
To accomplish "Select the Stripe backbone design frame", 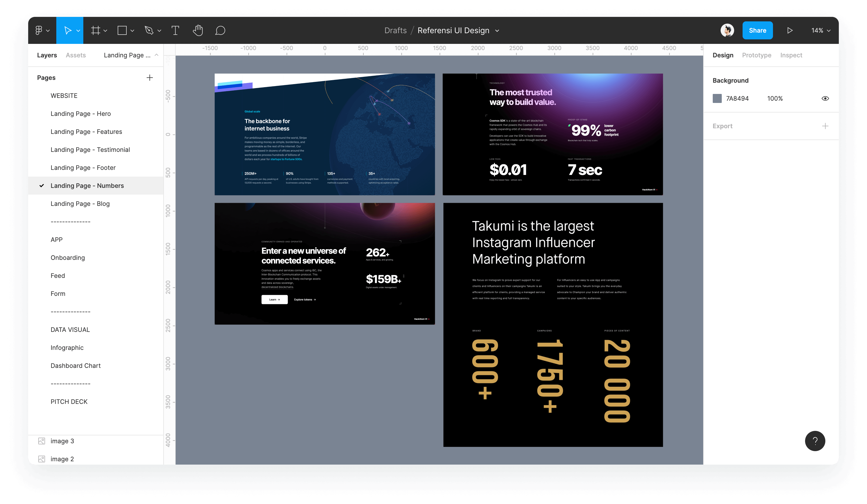I will [x=325, y=134].
